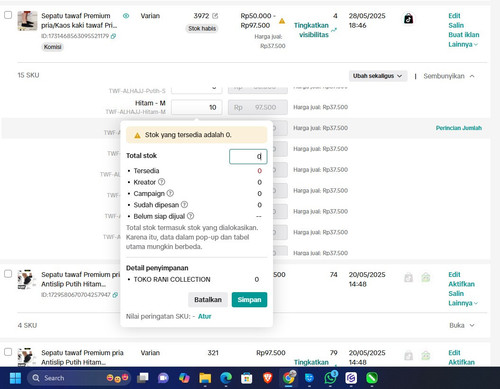Expand Lainnya menu on first product
The width and height of the screenshot is (500, 389).
pos(463,44)
